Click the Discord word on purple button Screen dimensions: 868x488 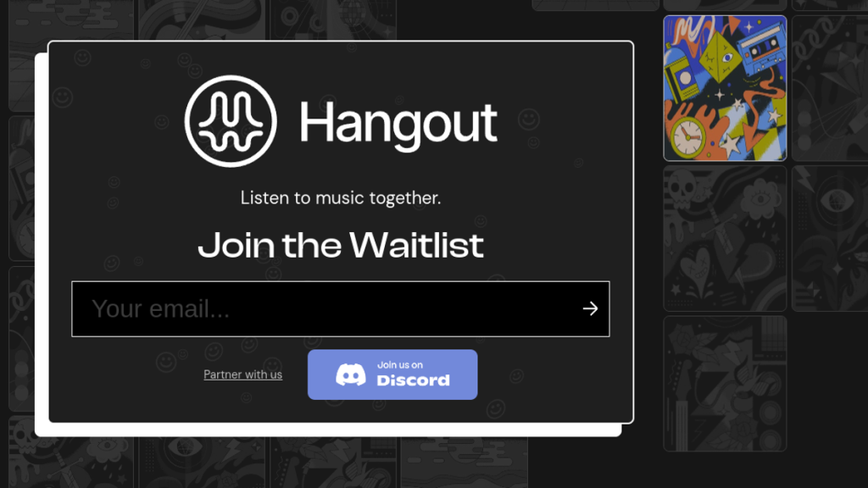pos(413,380)
